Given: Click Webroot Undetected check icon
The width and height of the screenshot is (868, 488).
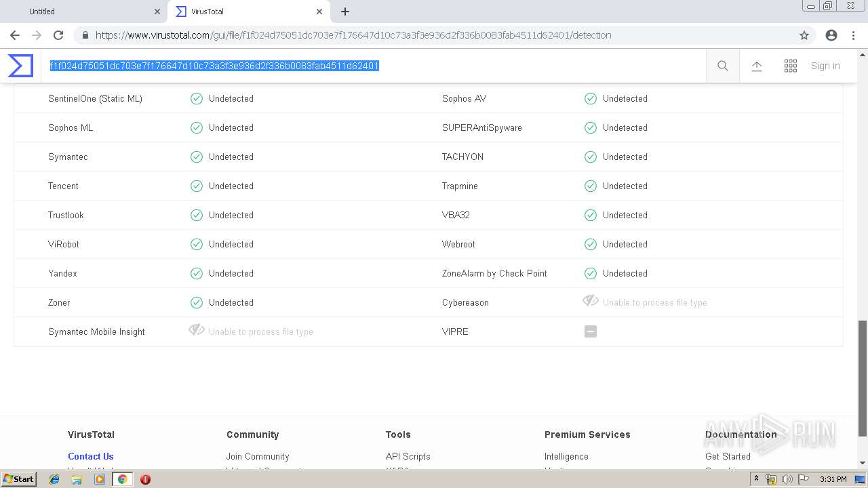Looking at the screenshot, I should click(x=591, y=244).
